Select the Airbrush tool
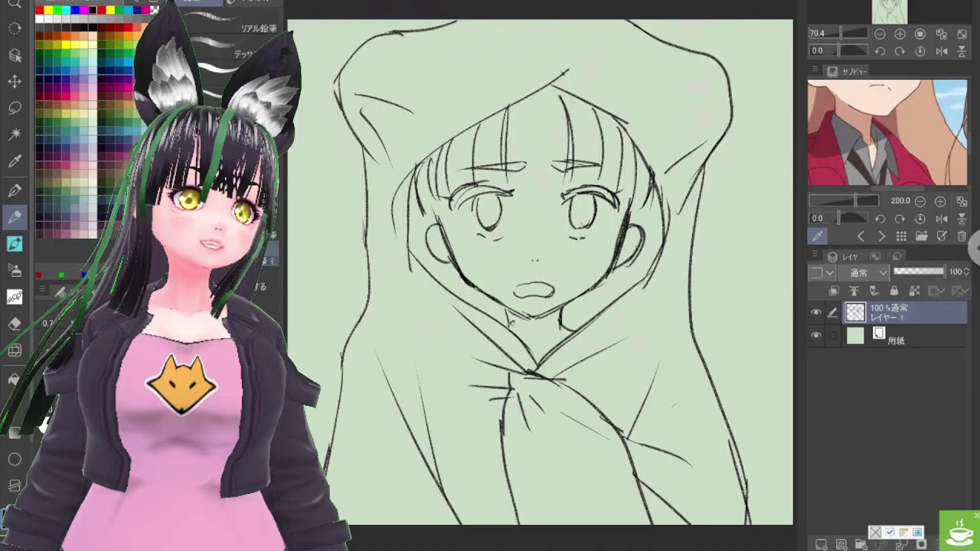Viewport: 980px width, 551px height. [14, 269]
